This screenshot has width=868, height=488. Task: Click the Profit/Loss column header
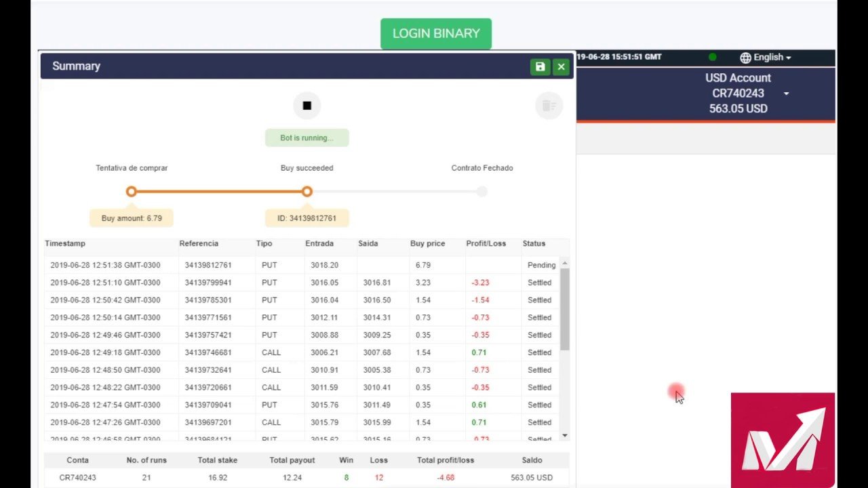pyautogui.click(x=486, y=243)
